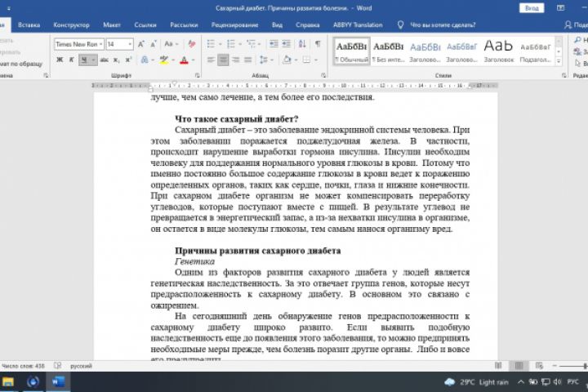Open the borders dropdown arrow
The image size is (588, 392).
[x=316, y=60]
